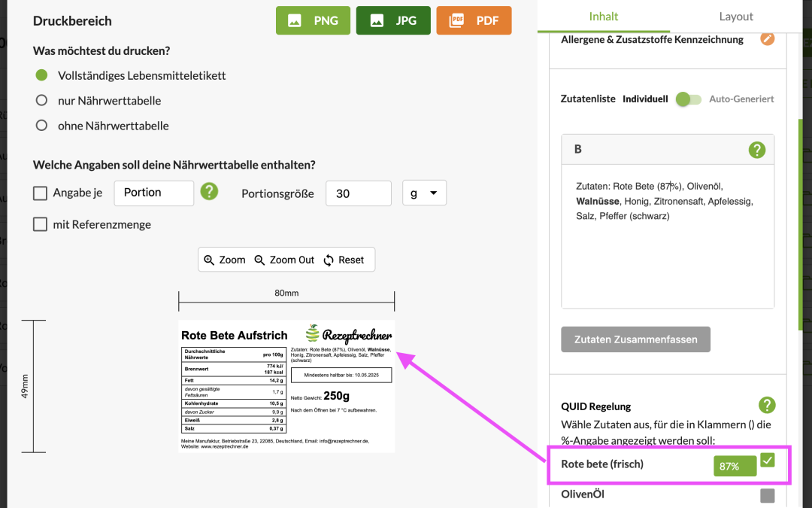
Task: Select 'nur Nährwerttabelle' radio option
Action: coord(42,100)
